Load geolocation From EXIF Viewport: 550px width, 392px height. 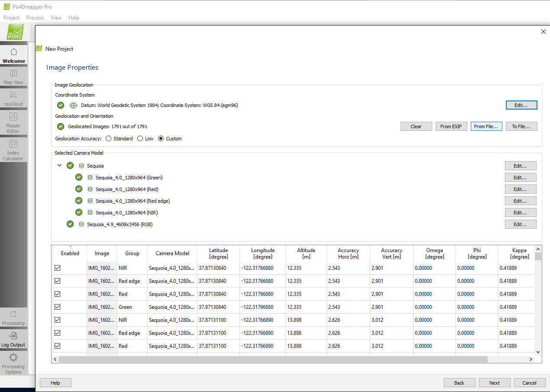click(x=451, y=126)
